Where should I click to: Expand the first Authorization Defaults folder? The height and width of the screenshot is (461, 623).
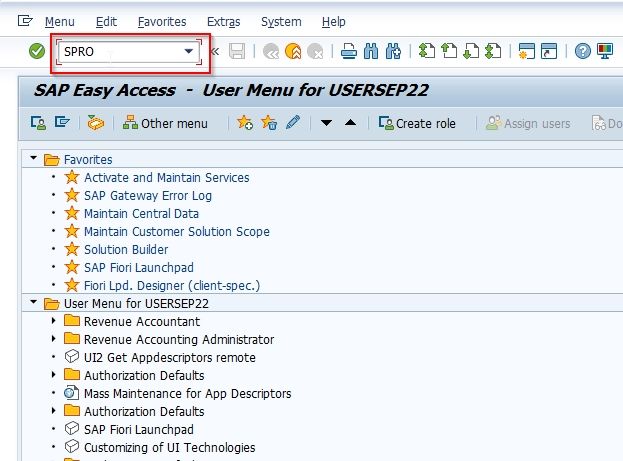(x=54, y=374)
